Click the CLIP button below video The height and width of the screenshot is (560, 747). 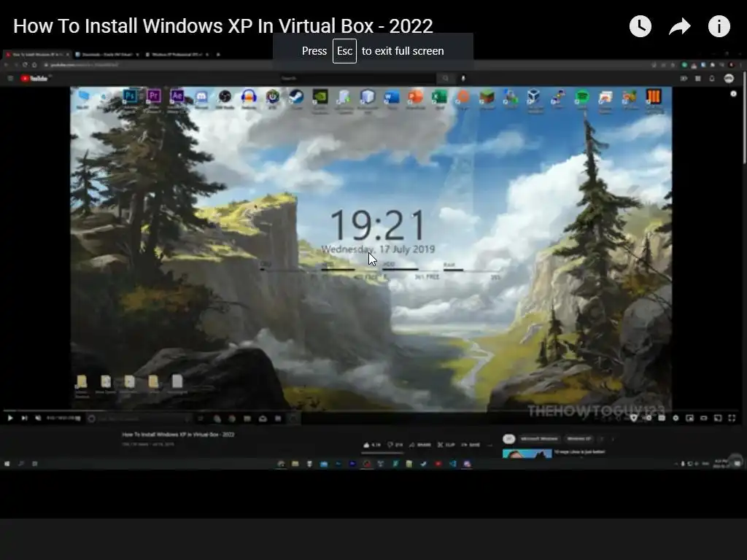pyautogui.click(x=446, y=445)
